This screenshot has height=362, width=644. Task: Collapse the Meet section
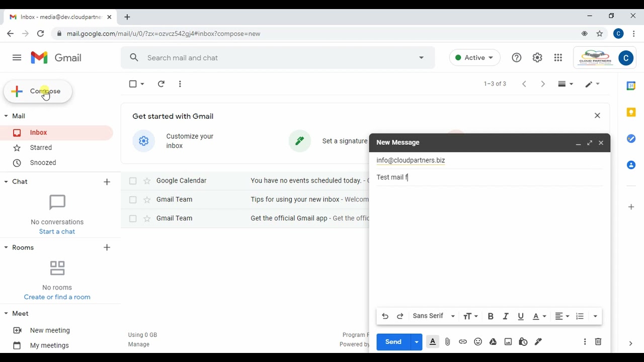(6, 313)
